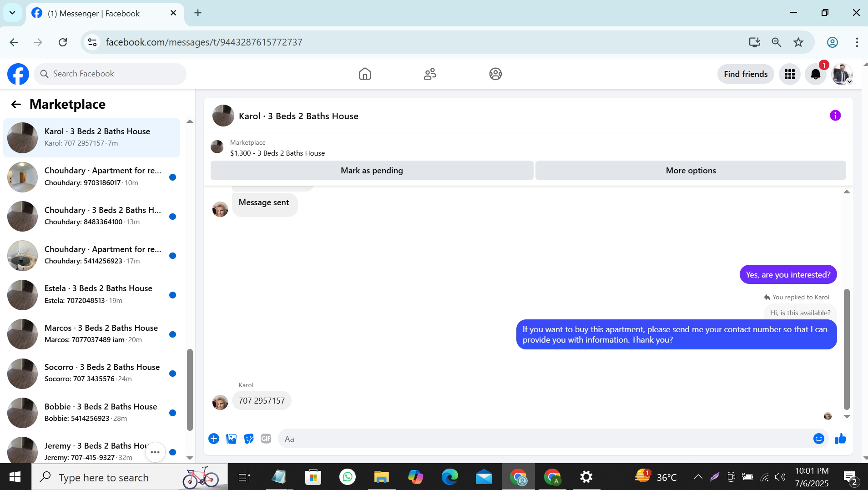Click the install app icon in address bar
Viewport: 868px width, 490px height.
tap(754, 42)
